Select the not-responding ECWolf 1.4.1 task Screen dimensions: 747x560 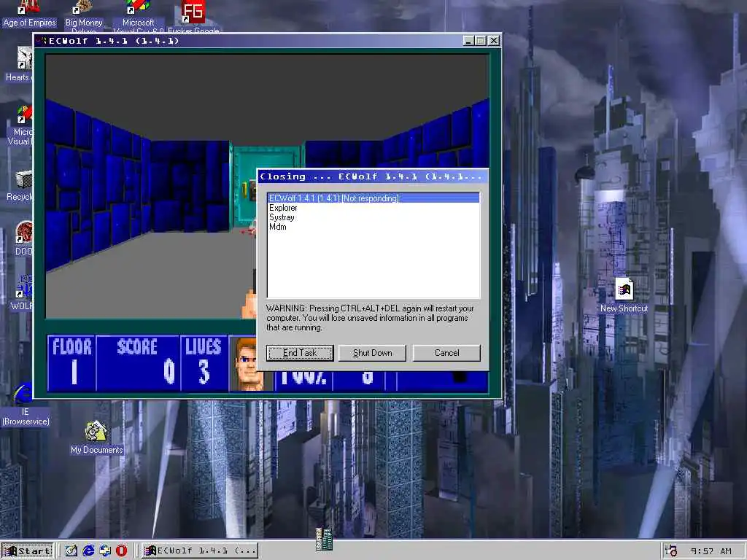tap(373, 198)
